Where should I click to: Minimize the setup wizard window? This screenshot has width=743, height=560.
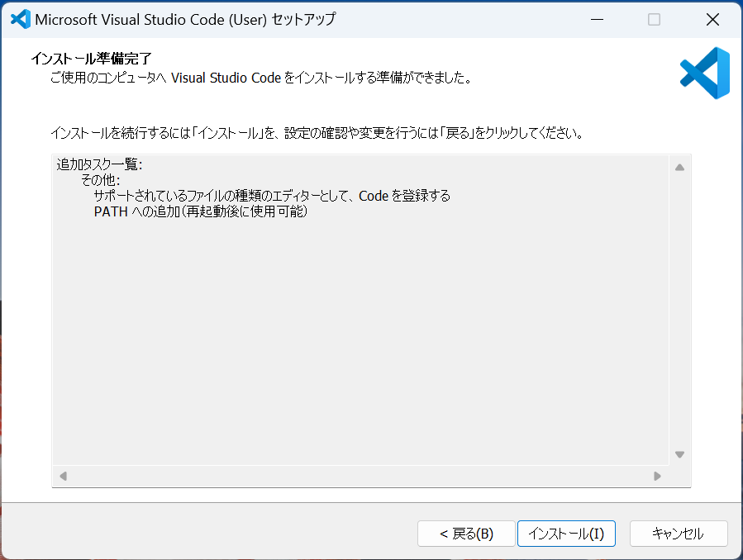tap(598, 18)
